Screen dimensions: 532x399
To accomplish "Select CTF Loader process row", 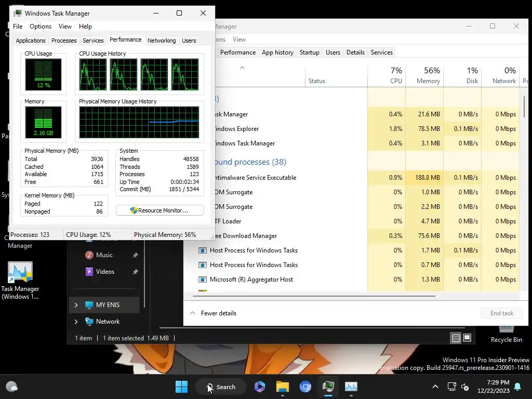I will [351, 221].
